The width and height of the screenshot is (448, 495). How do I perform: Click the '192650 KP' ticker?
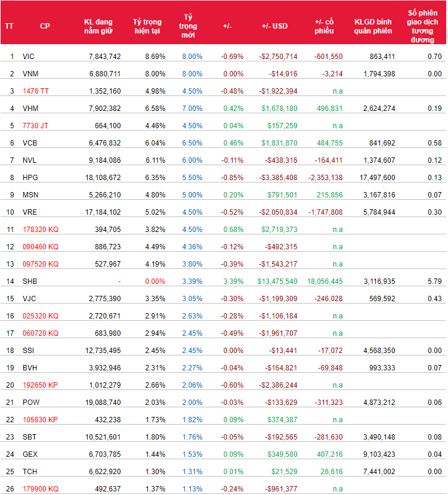[x=40, y=385]
